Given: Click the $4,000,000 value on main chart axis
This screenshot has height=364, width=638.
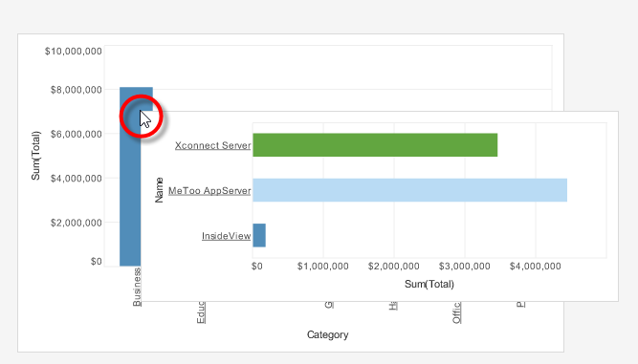Looking at the screenshot, I should click(77, 179).
